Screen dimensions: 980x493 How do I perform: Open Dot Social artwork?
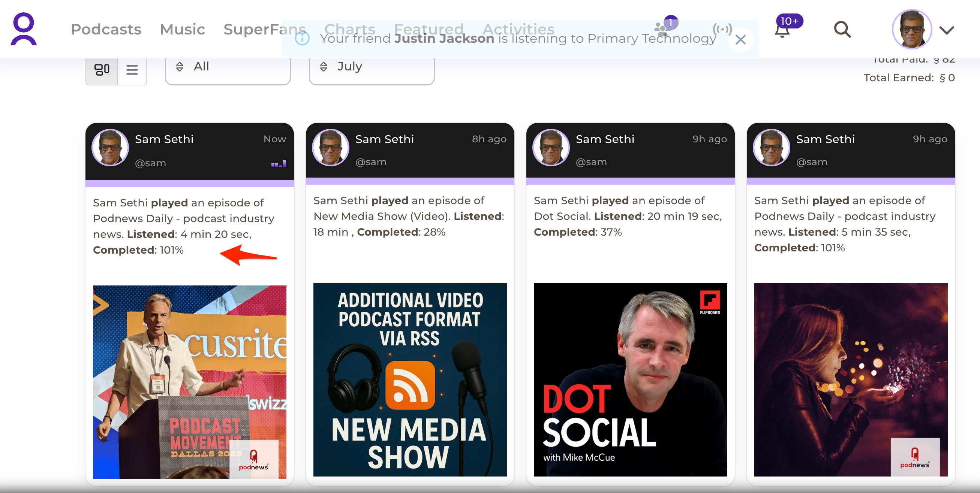click(630, 379)
